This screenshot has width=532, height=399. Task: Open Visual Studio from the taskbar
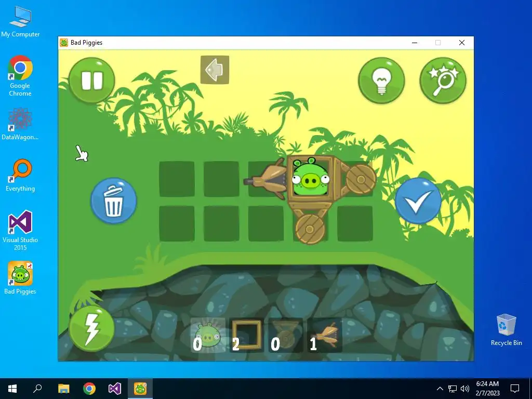[x=115, y=389]
